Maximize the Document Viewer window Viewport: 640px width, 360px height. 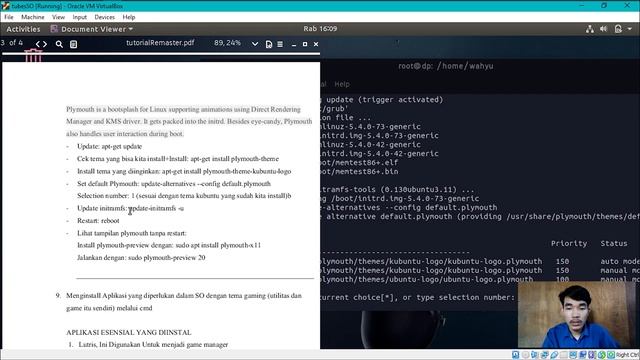(305, 44)
